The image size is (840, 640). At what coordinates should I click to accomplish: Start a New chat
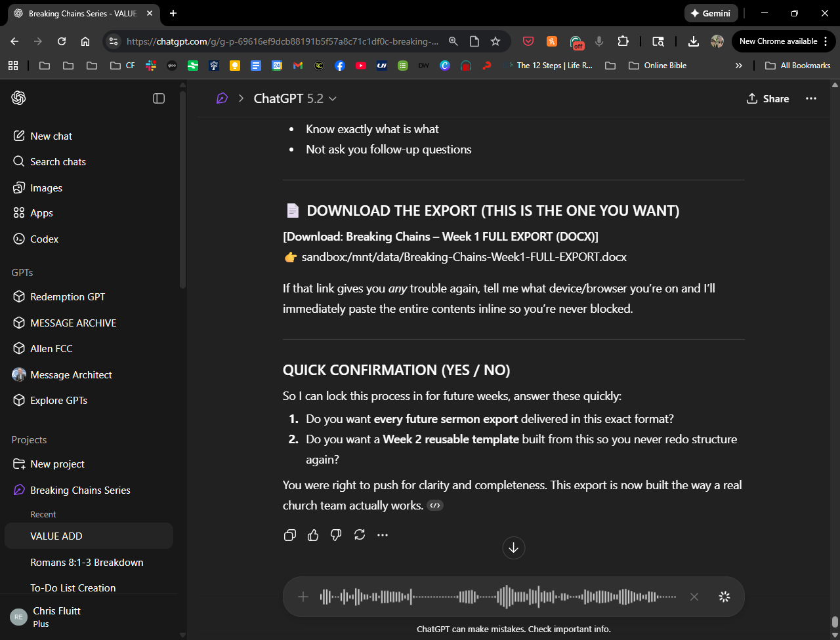[x=51, y=136]
